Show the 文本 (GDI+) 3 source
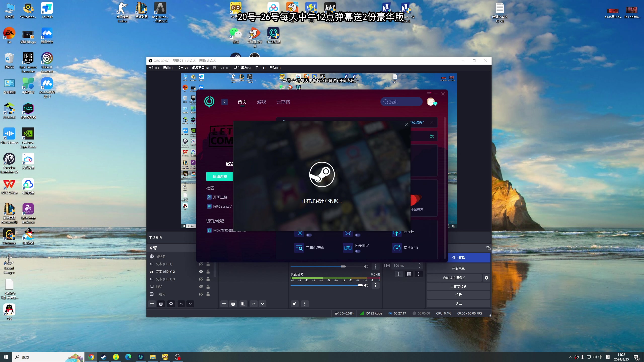The height and width of the screenshot is (362, 644). (x=201, y=279)
